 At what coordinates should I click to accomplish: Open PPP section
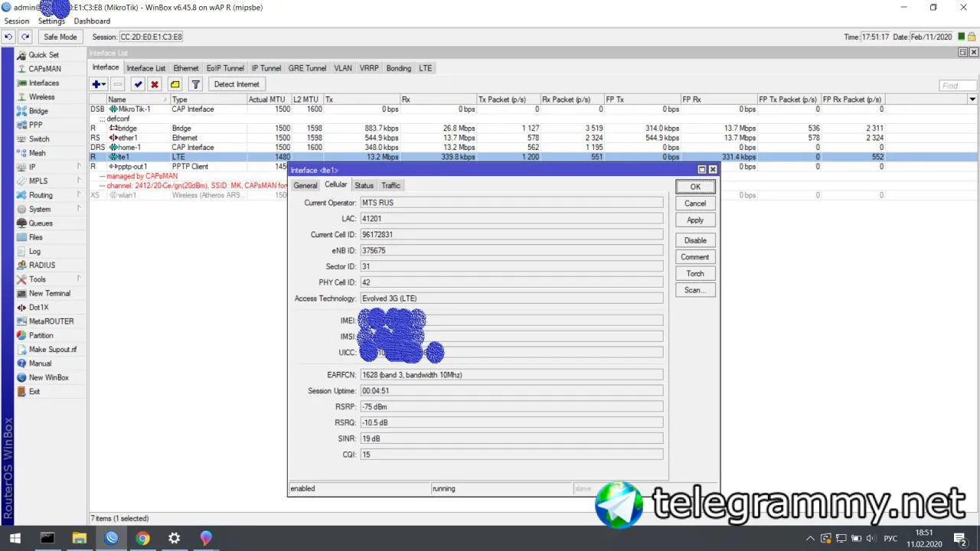[x=35, y=125]
